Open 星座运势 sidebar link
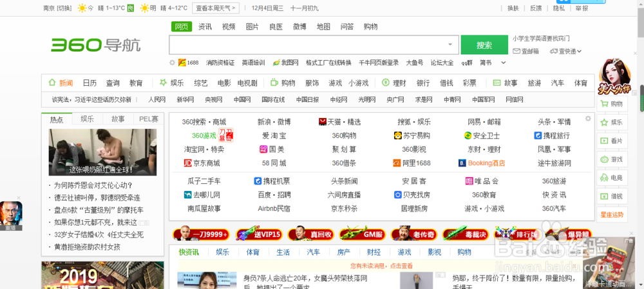This screenshot has width=644, height=289. (x=612, y=214)
